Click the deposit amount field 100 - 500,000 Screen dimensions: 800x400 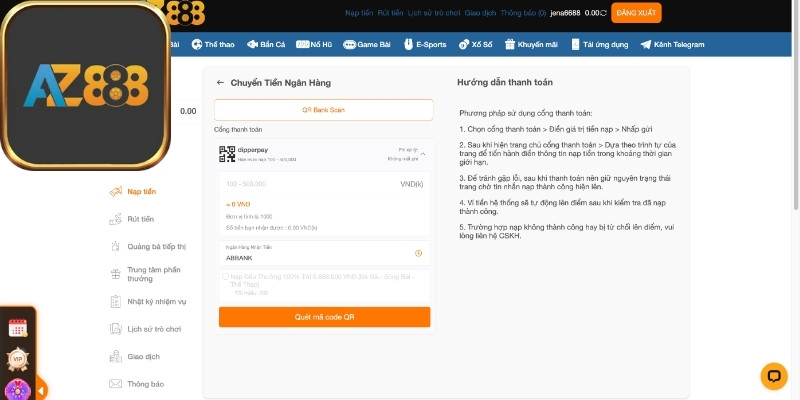coord(324,184)
